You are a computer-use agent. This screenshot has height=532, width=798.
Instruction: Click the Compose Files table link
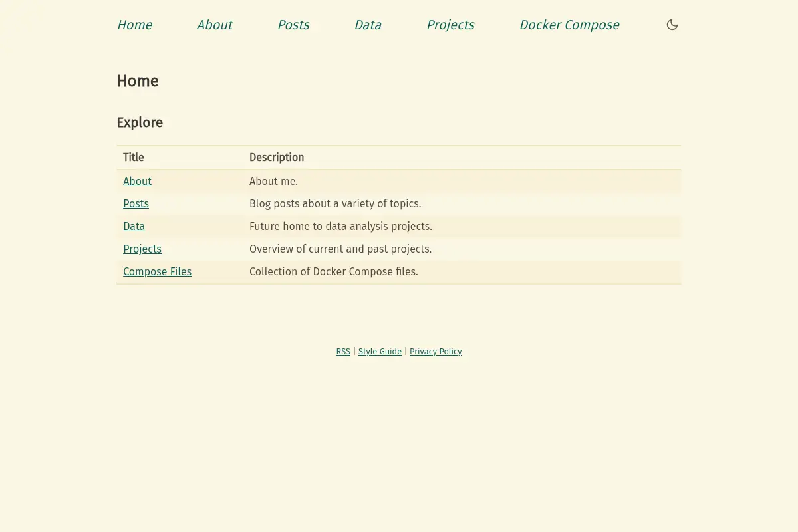point(157,271)
